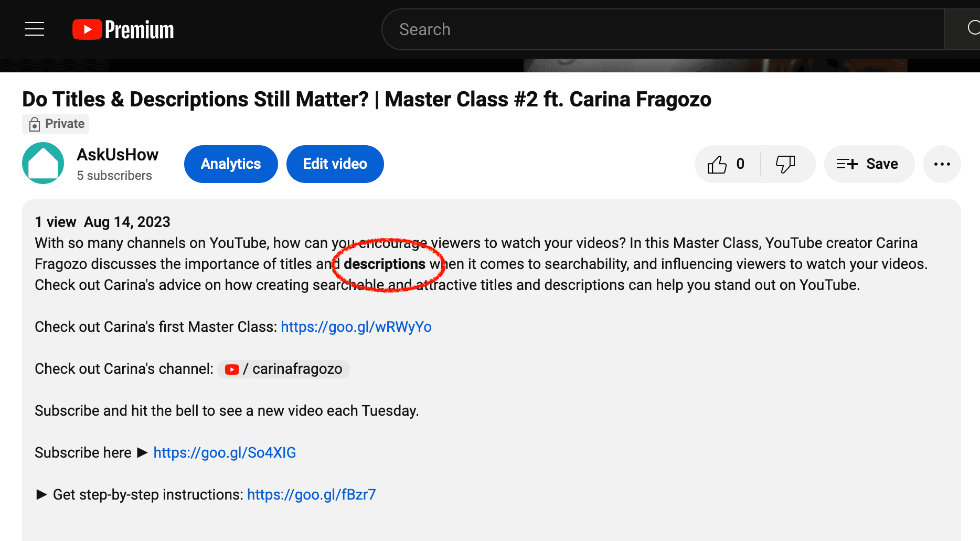Click the AskUsHow channel avatar

click(x=43, y=163)
